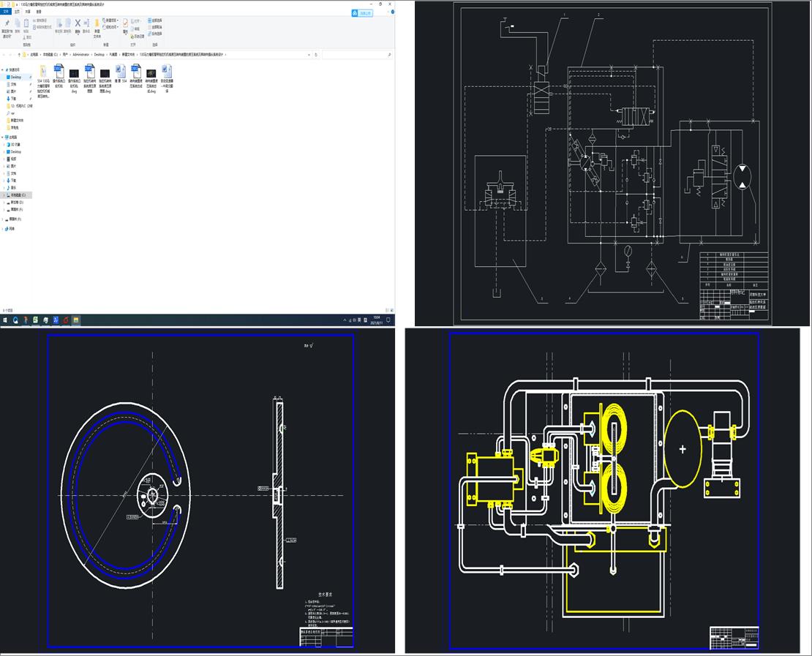Expand the Local Disk (C:) tree node
The height and width of the screenshot is (656, 812).
click(3, 195)
